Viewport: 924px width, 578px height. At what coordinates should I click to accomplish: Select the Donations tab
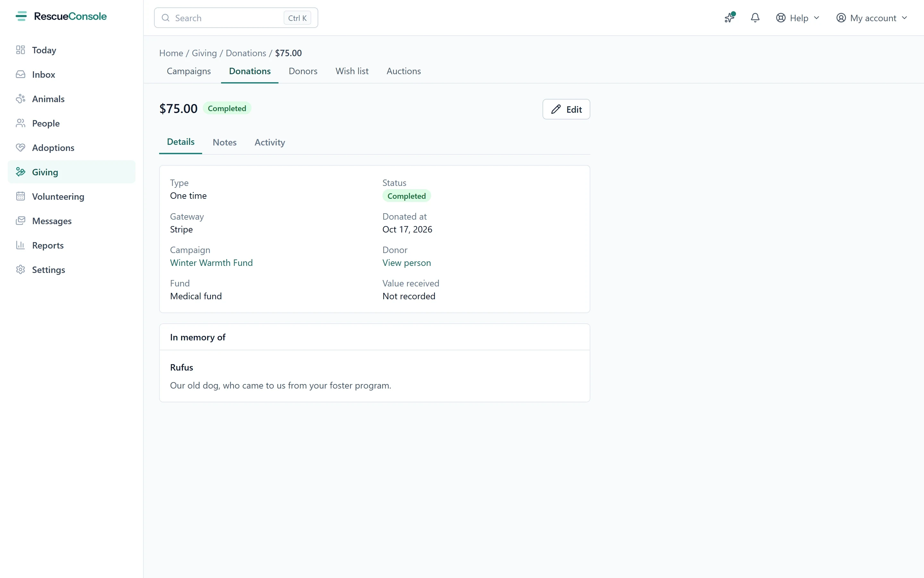coord(250,71)
